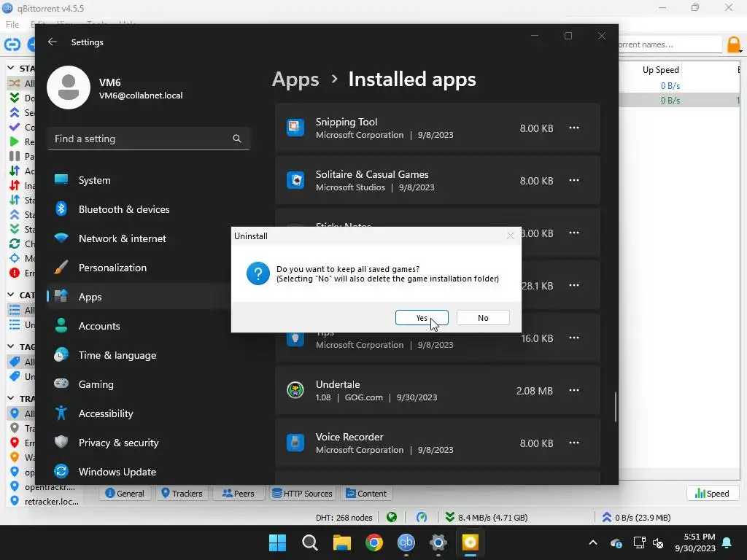The image size is (747, 560).
Task: Open the Windows Start menu
Action: point(277,542)
